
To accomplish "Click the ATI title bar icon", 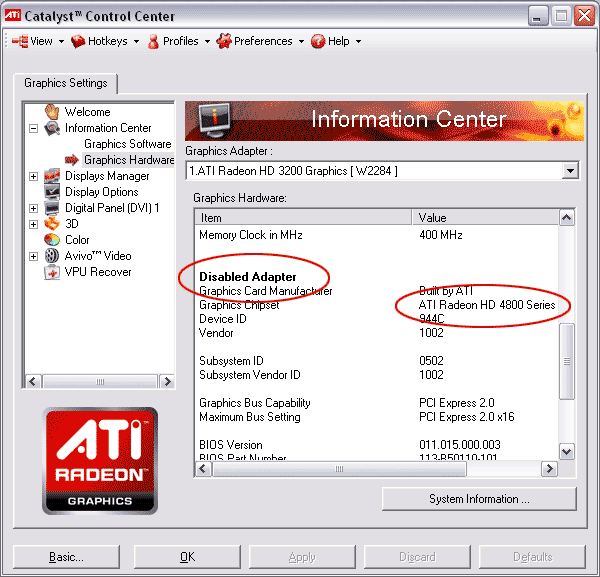I will tap(13, 15).
